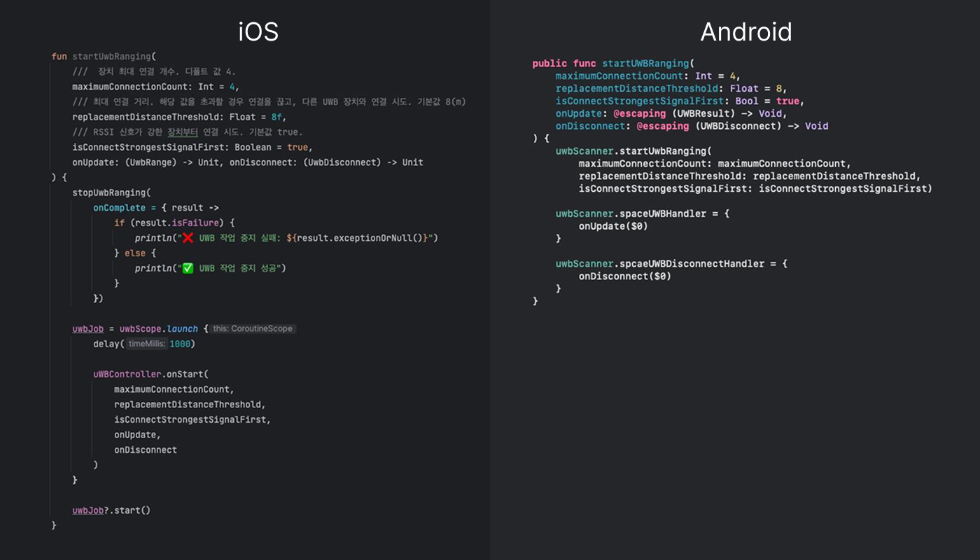Click the "uwbScanner.startUwbRanging(" call

(633, 151)
